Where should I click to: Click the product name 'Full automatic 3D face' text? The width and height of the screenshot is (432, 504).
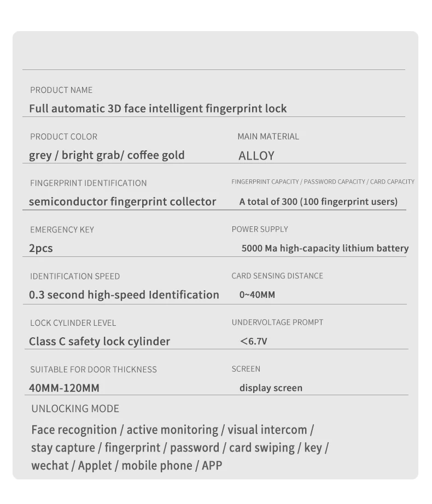[157, 108]
